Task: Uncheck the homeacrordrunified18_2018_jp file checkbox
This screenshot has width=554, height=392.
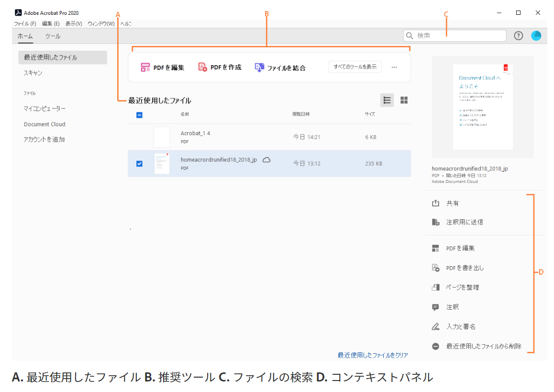Action: (x=139, y=164)
